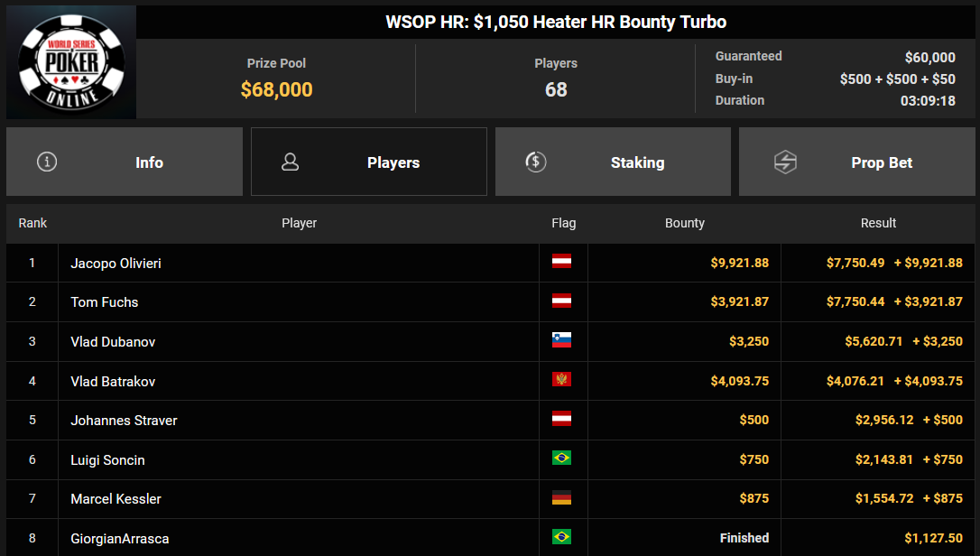Viewport: 980px width, 556px height.
Task: Switch to the Staking tab
Action: 613,162
